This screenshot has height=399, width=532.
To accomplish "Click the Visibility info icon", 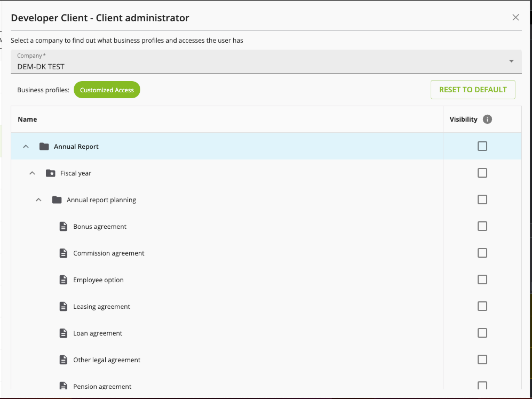I will coord(487,119).
